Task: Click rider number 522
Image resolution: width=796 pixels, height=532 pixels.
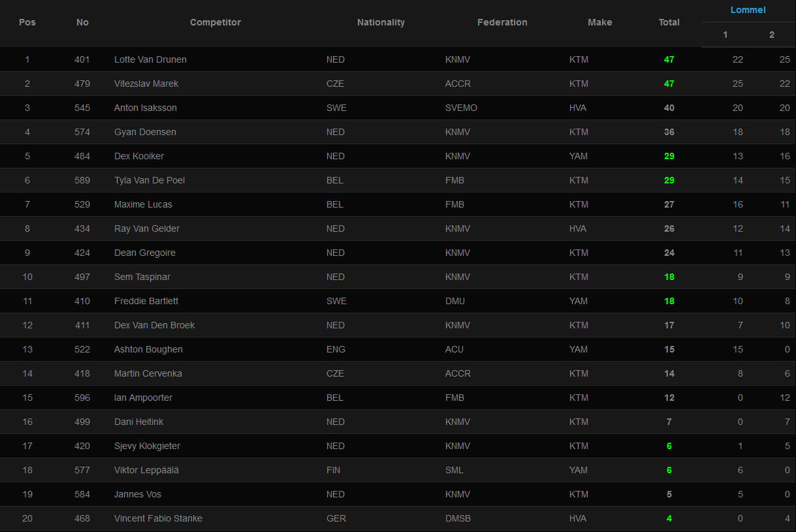Action: click(x=82, y=349)
